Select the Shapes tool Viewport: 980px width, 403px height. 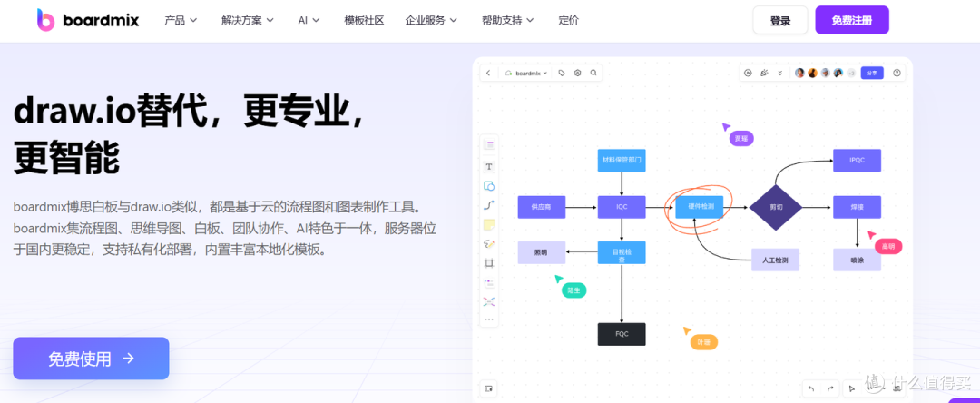tap(489, 185)
